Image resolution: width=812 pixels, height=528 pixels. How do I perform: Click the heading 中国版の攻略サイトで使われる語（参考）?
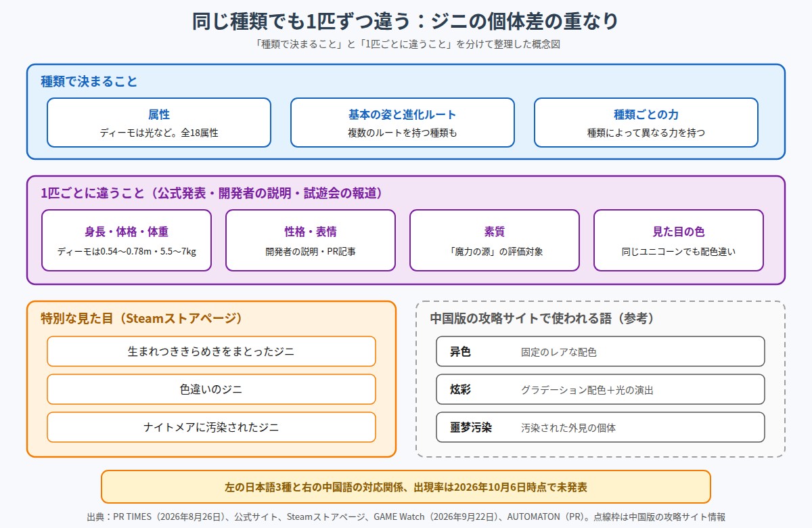pos(542,318)
